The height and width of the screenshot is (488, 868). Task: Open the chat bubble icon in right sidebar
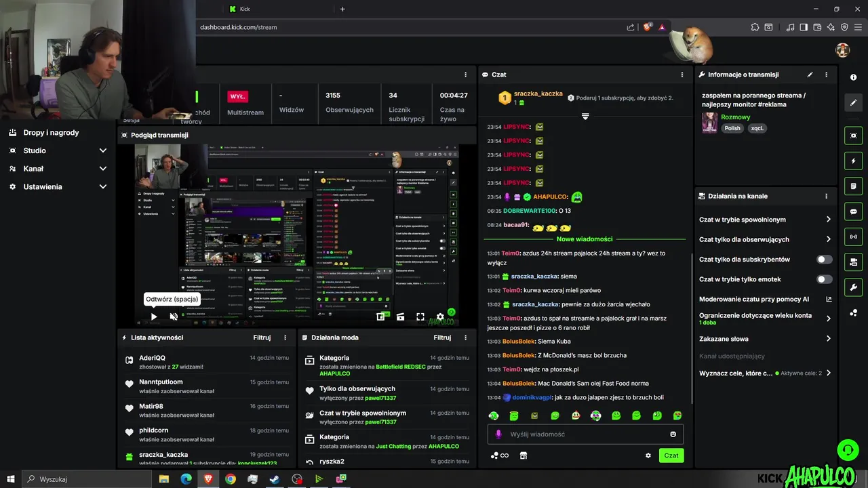click(854, 211)
